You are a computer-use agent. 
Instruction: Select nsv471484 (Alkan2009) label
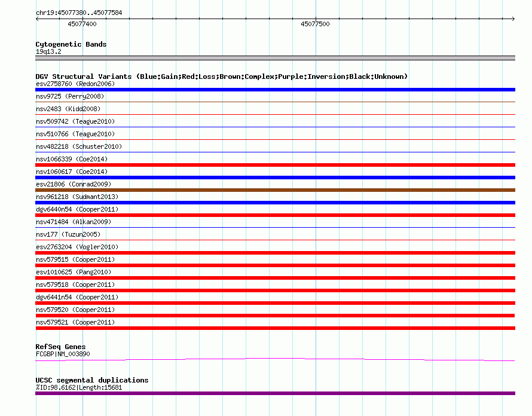pyautogui.click(x=74, y=222)
